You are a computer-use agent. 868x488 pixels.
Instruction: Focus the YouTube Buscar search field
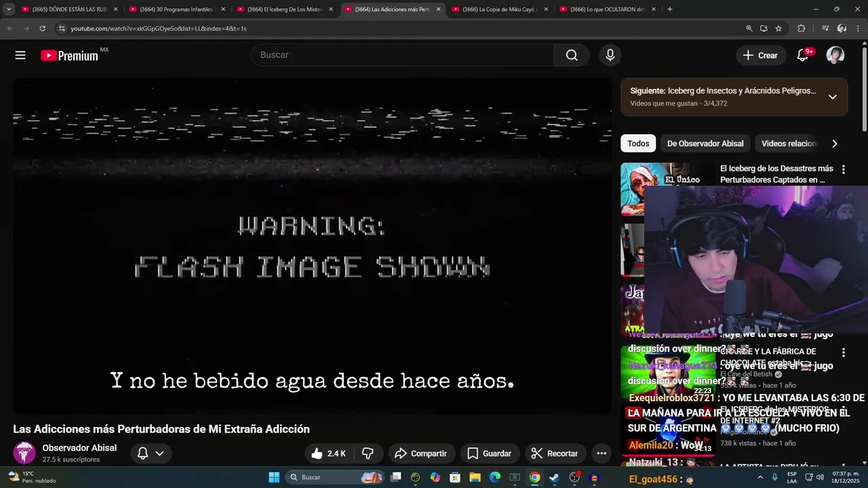click(403, 55)
